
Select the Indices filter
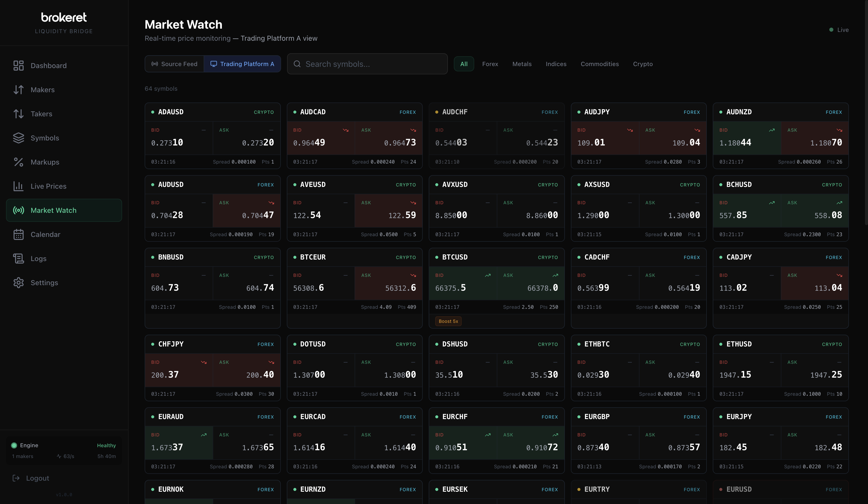(x=556, y=64)
